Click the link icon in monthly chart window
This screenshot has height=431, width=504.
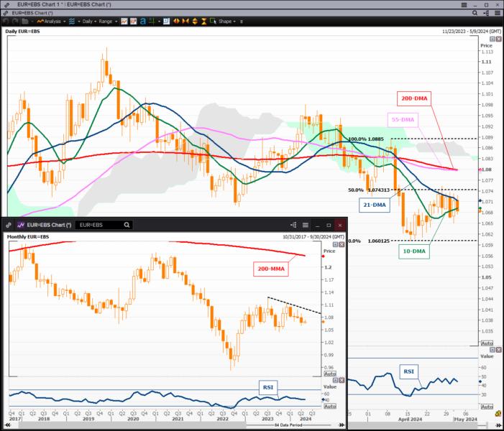point(9,225)
